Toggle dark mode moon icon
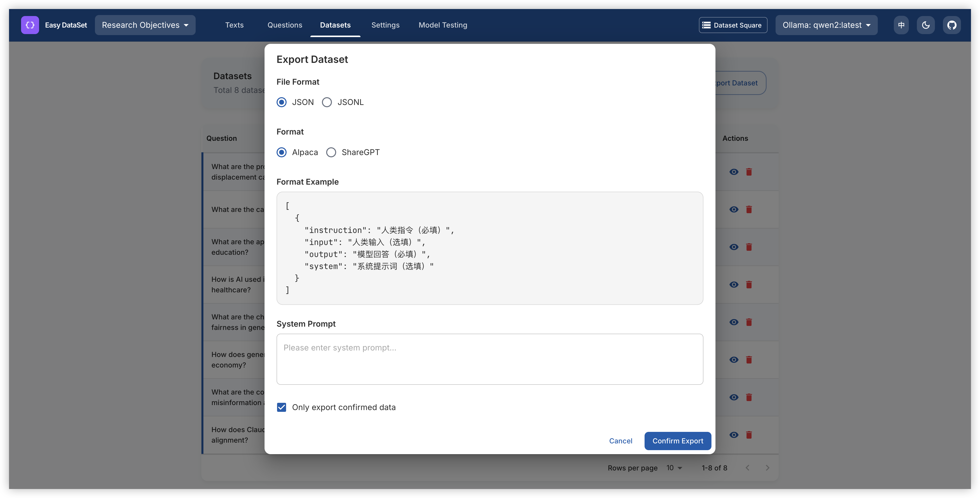The width and height of the screenshot is (980, 498). (926, 25)
